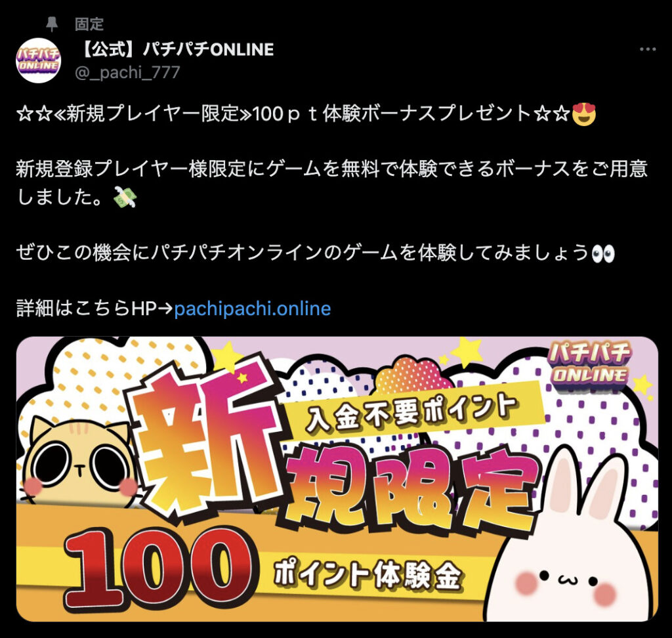Click the heart-eyes emoji in the post
Viewport: 672px width, 638px height.
[x=584, y=114]
